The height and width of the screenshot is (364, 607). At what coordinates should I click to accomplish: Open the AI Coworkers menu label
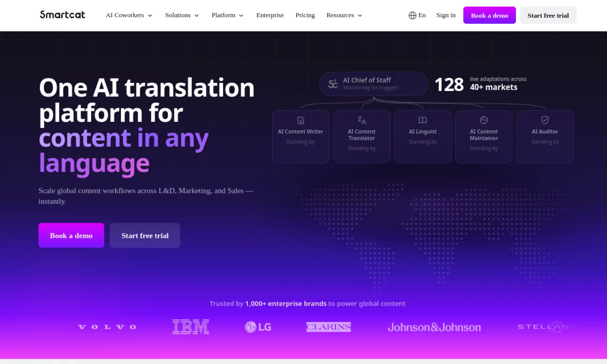pyautogui.click(x=125, y=15)
